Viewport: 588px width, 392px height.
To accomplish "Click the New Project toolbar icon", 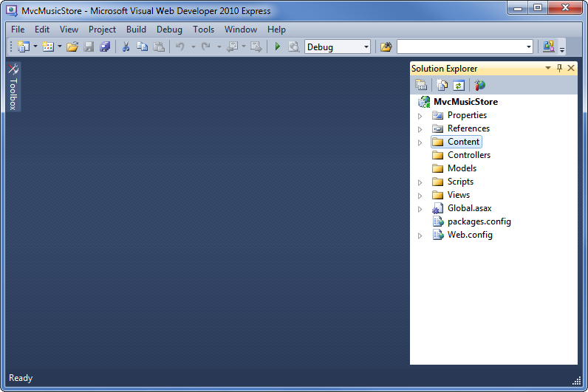I will [x=24, y=47].
